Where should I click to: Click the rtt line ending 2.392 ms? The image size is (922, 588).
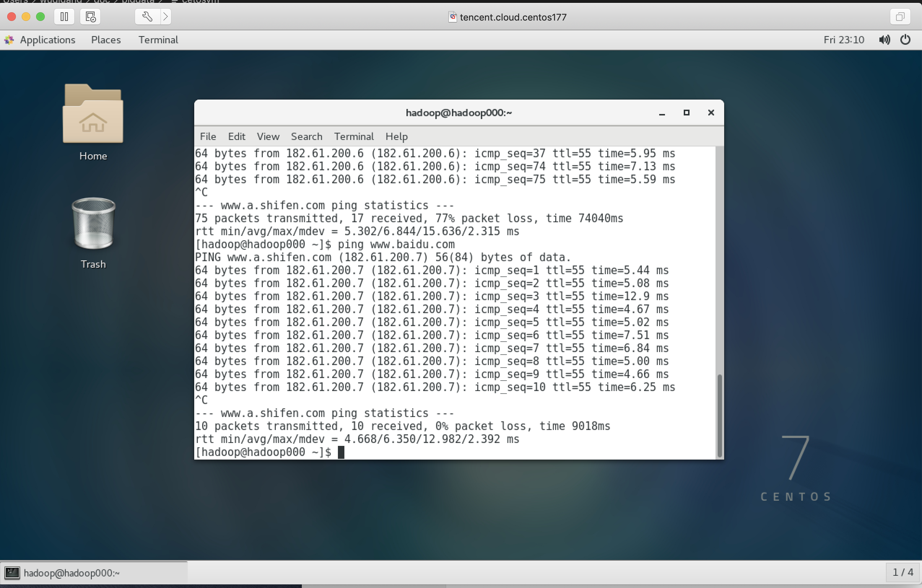tap(357, 439)
